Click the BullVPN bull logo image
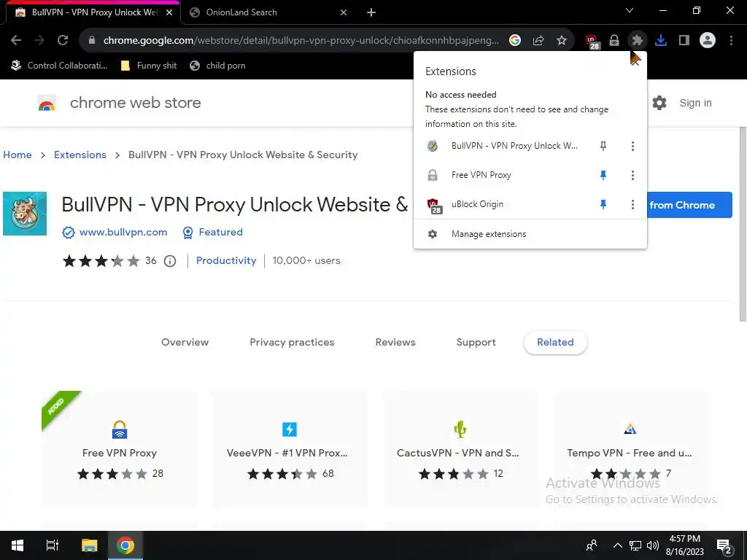The image size is (747, 560). (25, 214)
